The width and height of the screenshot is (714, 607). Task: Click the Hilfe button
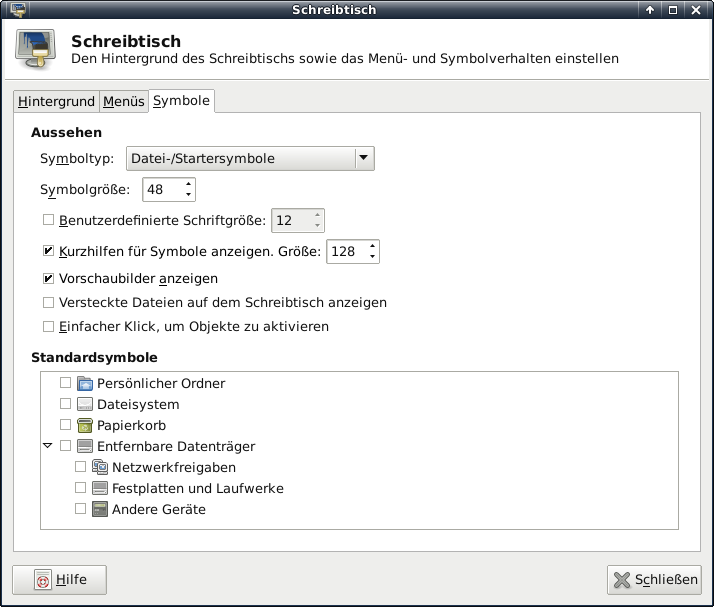(59, 580)
